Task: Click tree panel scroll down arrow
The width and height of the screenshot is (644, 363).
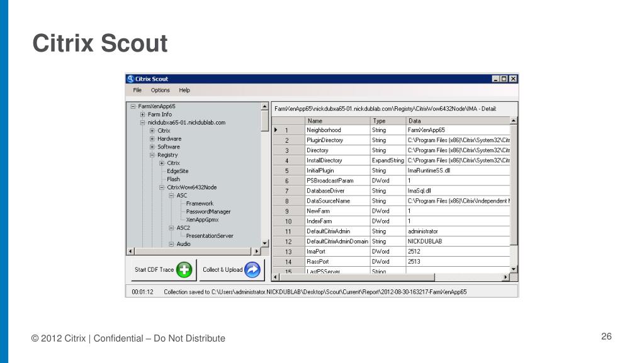Action: coord(264,243)
